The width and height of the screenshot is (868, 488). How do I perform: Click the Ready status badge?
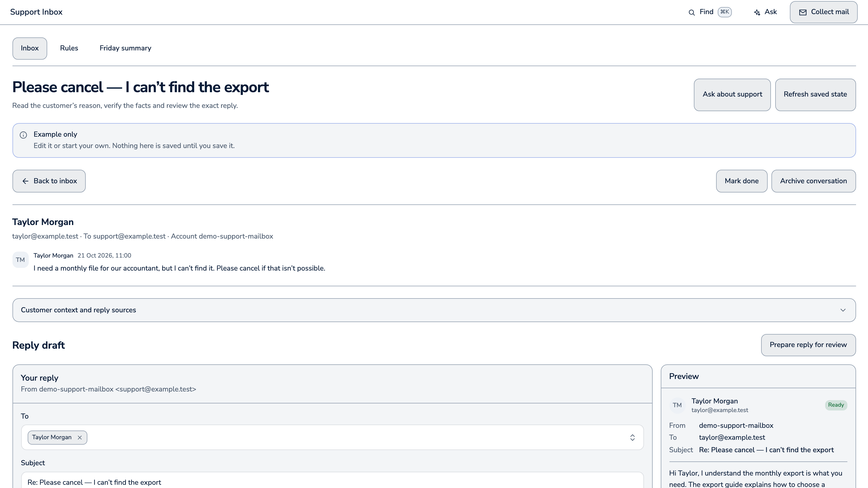836,405
